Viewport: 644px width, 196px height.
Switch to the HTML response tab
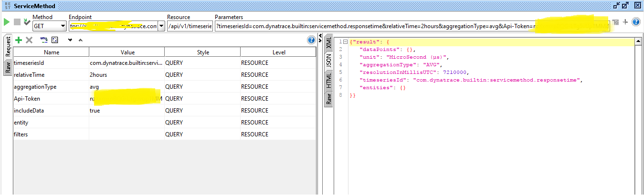pos(328,80)
